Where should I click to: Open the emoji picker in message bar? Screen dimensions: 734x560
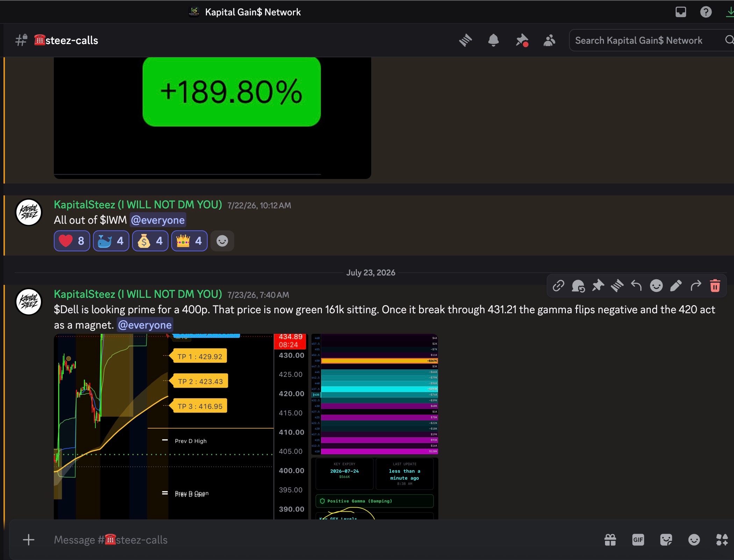coord(694,540)
